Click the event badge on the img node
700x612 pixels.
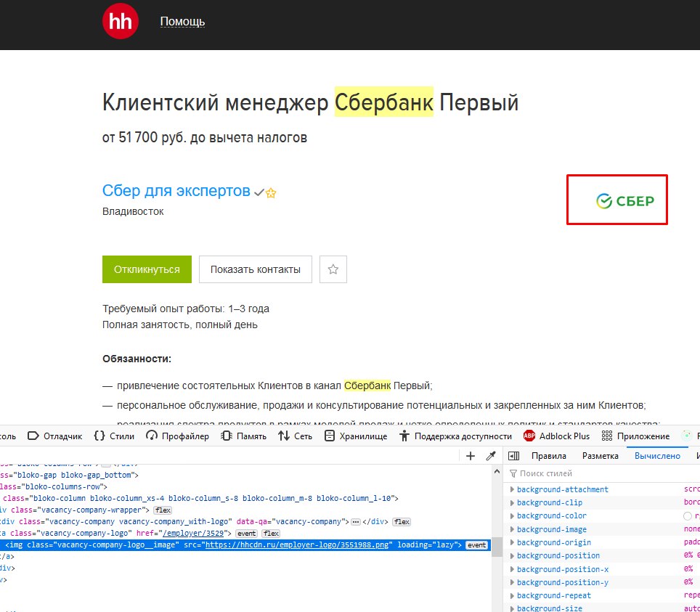coord(477,545)
